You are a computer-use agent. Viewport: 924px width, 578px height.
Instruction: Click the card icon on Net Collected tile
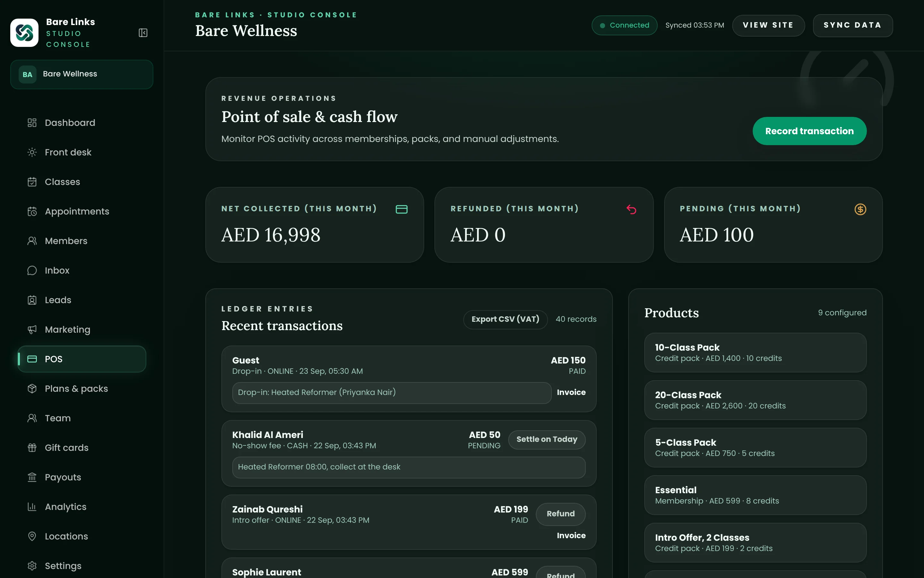(402, 209)
